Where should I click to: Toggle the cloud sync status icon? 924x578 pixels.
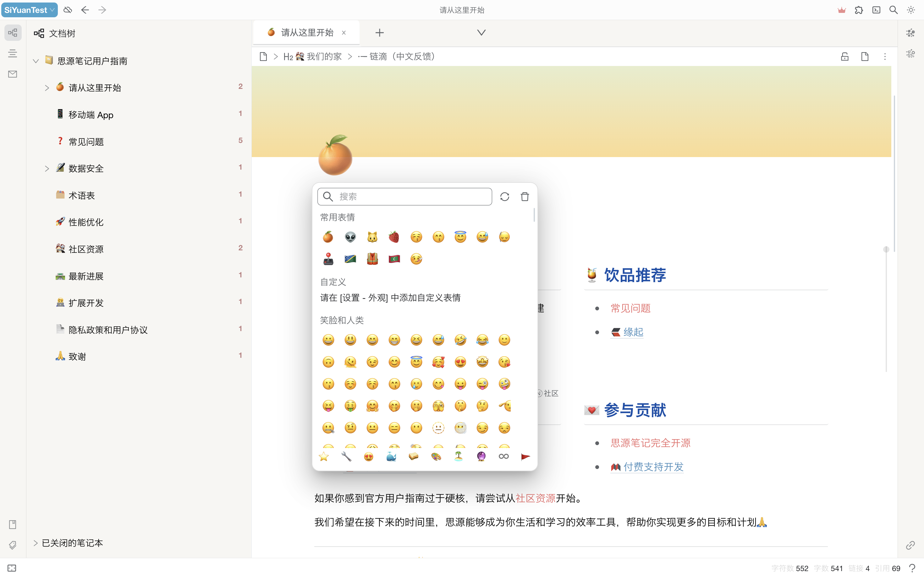pos(68,10)
